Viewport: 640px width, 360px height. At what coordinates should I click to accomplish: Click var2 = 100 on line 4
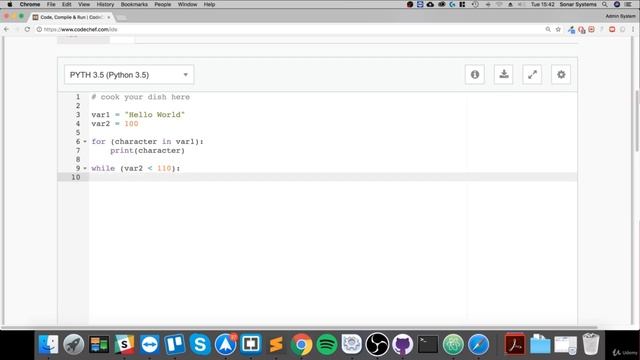115,124
